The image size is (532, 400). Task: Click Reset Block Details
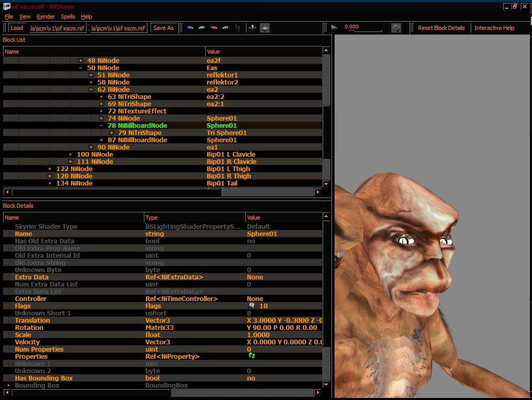441,28
